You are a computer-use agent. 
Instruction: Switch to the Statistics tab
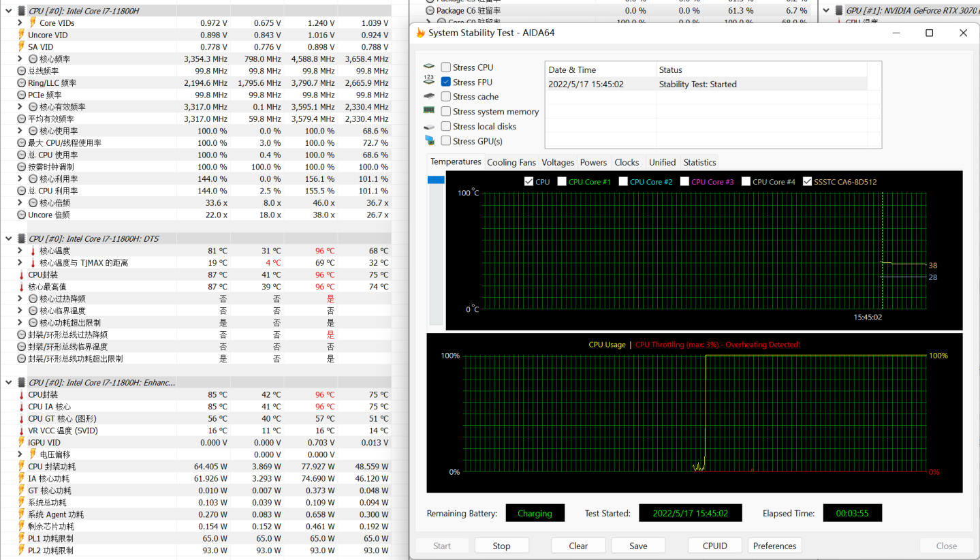pos(699,162)
